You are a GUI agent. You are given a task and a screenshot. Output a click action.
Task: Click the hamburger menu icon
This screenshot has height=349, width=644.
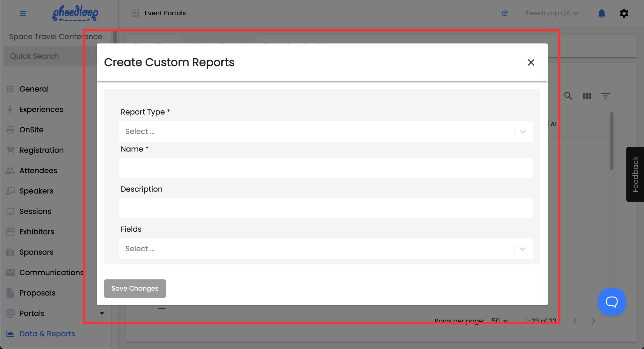coord(23,13)
